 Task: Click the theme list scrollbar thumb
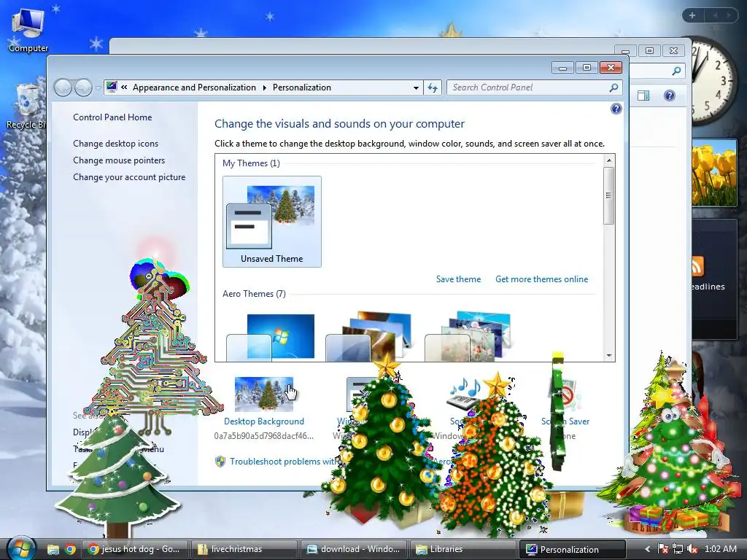[x=609, y=195]
